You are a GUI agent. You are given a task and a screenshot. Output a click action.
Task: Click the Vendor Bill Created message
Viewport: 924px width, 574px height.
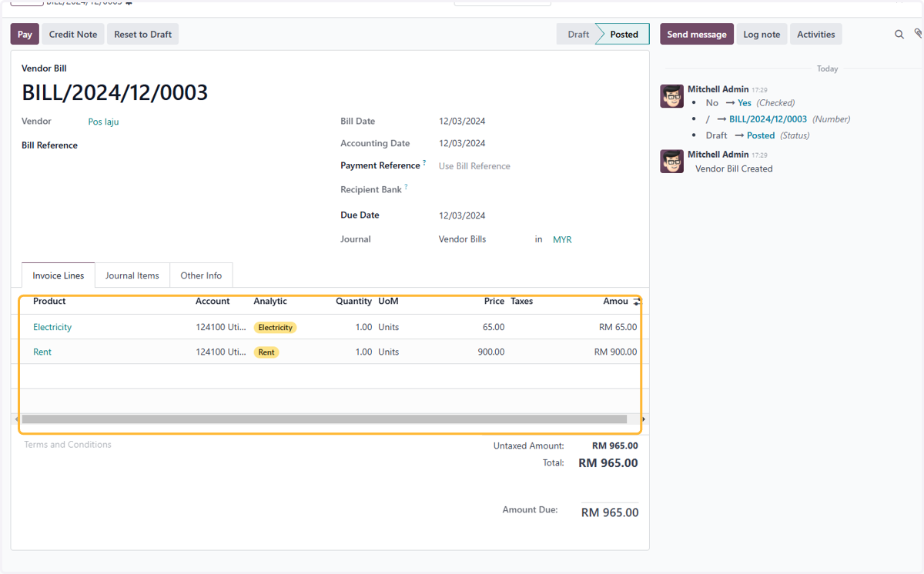point(734,169)
